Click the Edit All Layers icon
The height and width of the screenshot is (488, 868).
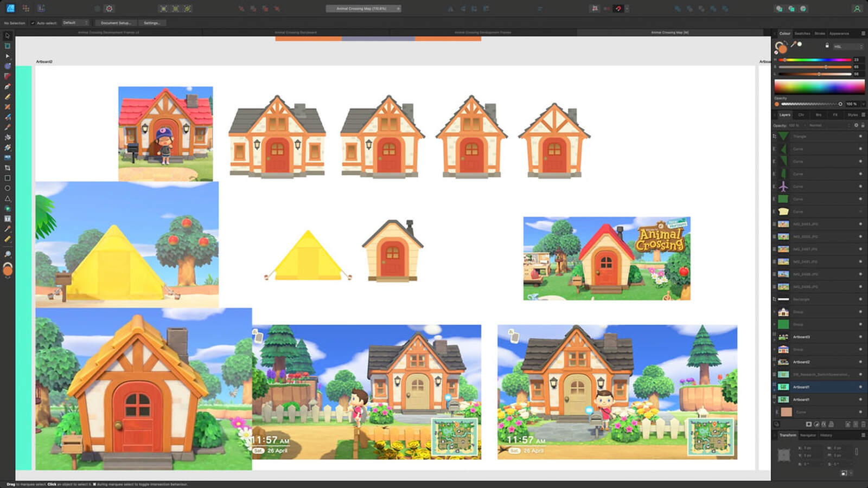click(776, 424)
